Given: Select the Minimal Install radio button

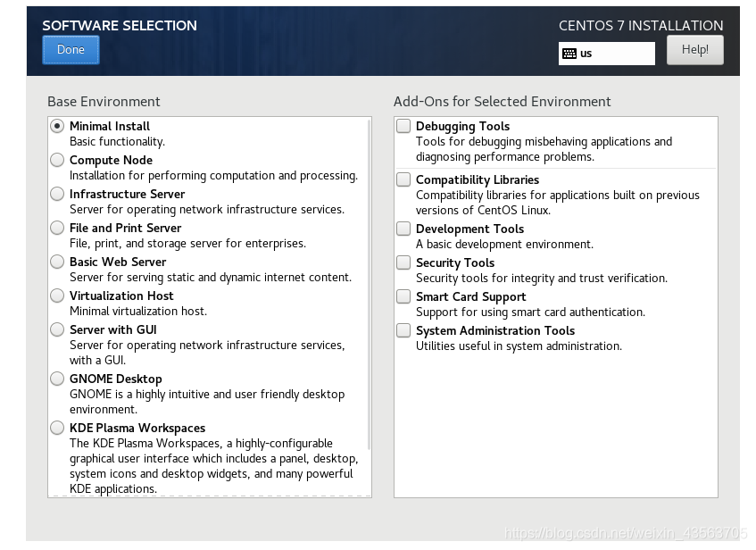Looking at the screenshot, I should [x=57, y=126].
